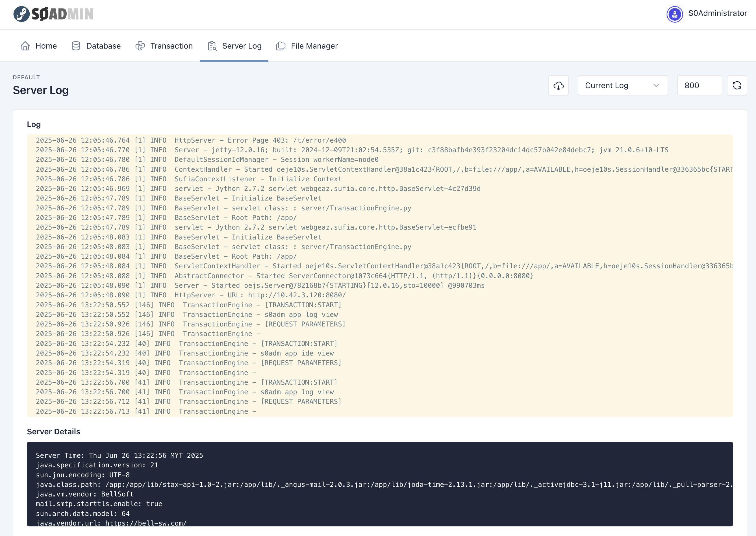Click 'sun.arch.data.model: 64' line
The image size is (756, 536).
[83, 514]
